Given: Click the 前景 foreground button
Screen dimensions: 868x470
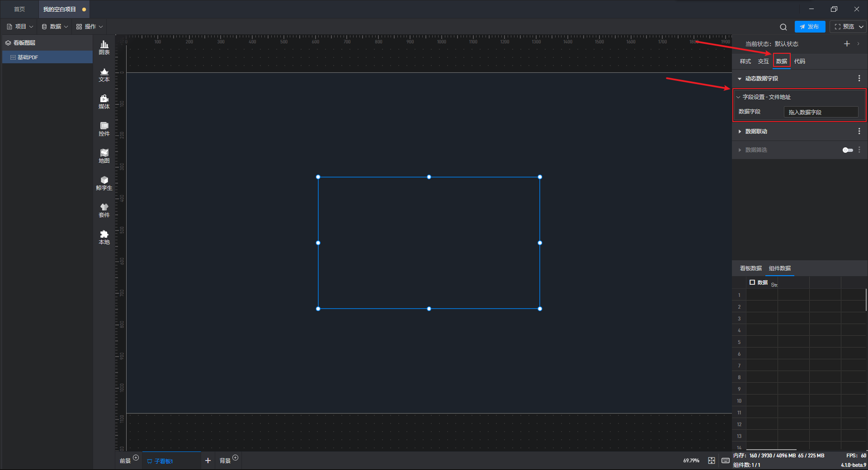Looking at the screenshot, I should [125, 461].
